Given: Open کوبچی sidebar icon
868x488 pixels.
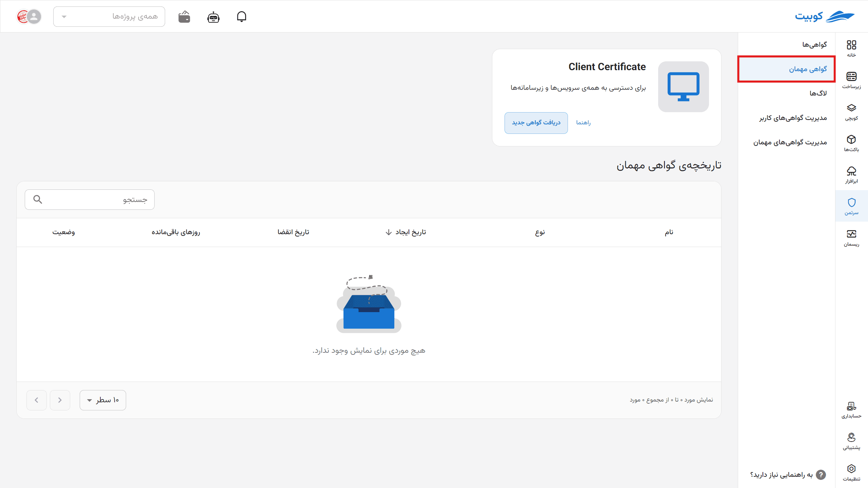Looking at the screenshot, I should pyautogui.click(x=851, y=112).
